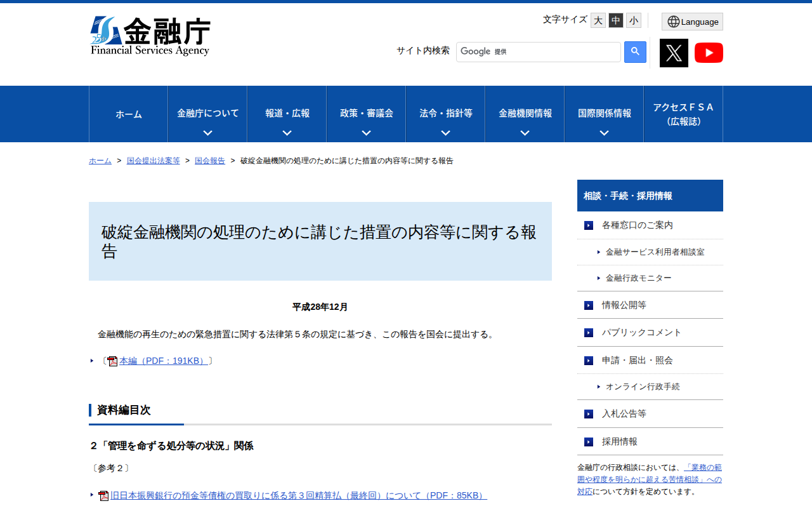This screenshot has width=812, height=508.
Task: Click PDF icon beside 本編 link
Action: tap(112, 361)
